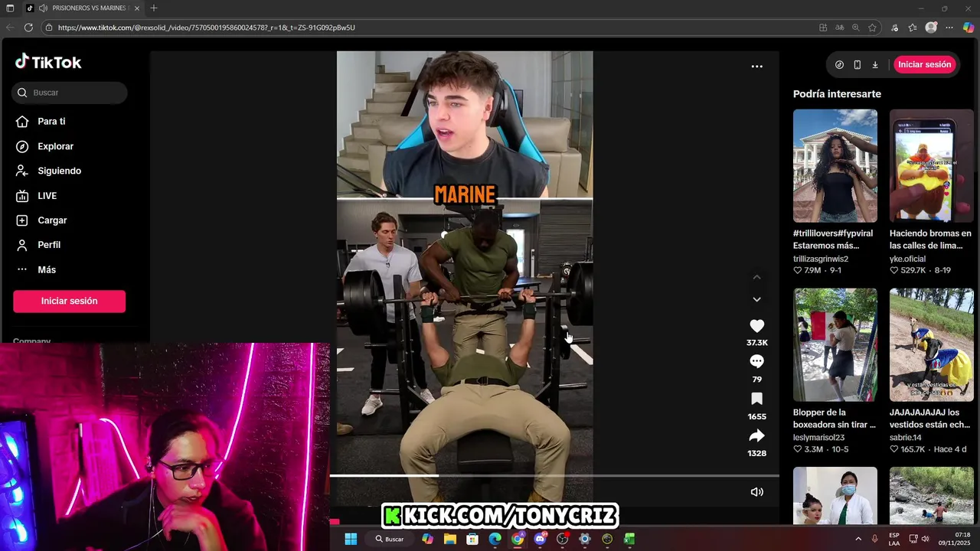Click the download desktop app icon
The width and height of the screenshot is (980, 551).
point(875,65)
